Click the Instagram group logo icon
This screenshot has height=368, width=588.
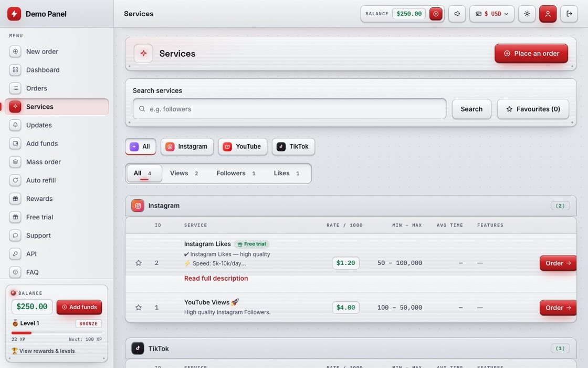(138, 206)
